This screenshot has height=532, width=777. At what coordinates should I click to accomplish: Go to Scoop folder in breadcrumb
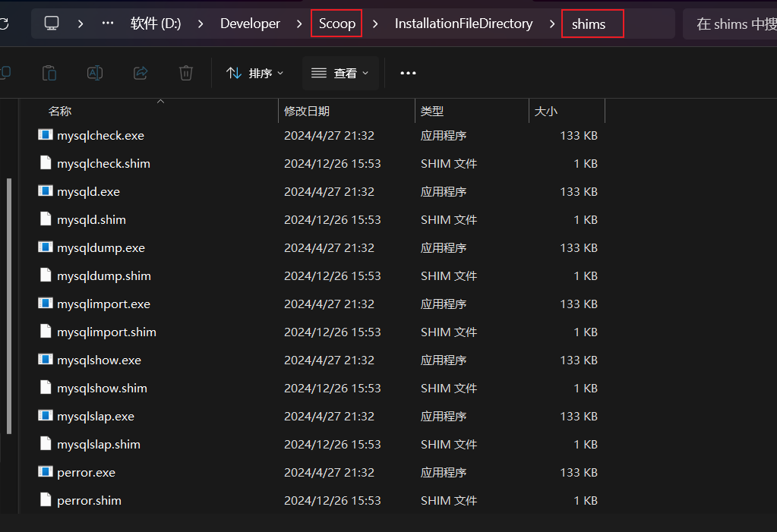[x=337, y=24]
